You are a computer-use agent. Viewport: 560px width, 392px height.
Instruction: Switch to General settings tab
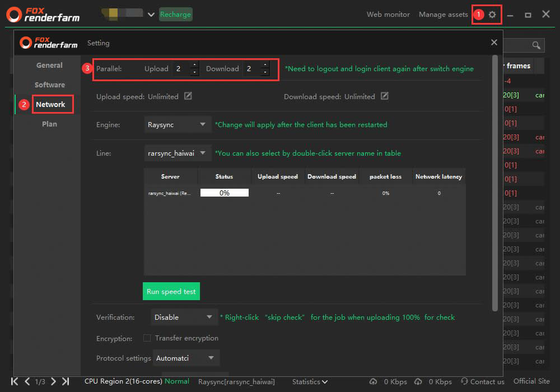coord(49,66)
